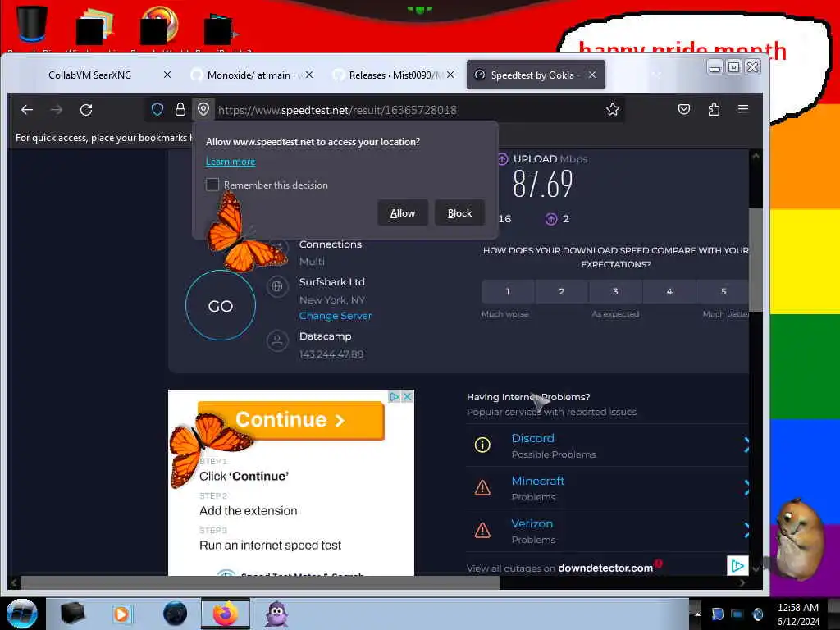This screenshot has width=840, height=630.
Task: Show site security via the padlock icon
Action: 180,110
